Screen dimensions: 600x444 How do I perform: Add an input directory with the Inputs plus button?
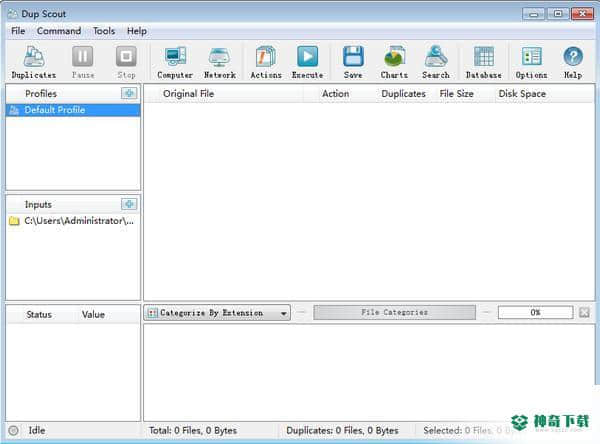tap(129, 204)
